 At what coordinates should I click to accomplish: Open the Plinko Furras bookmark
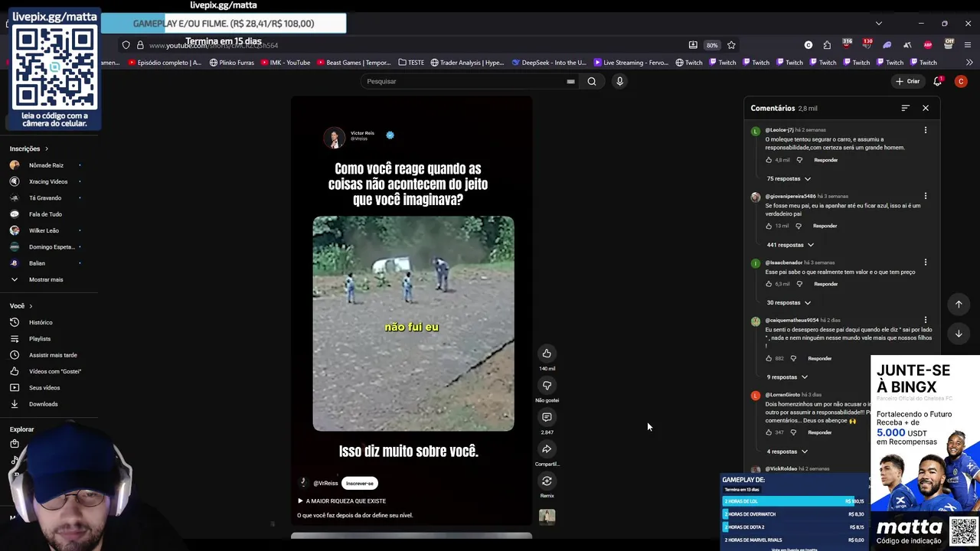coord(231,63)
